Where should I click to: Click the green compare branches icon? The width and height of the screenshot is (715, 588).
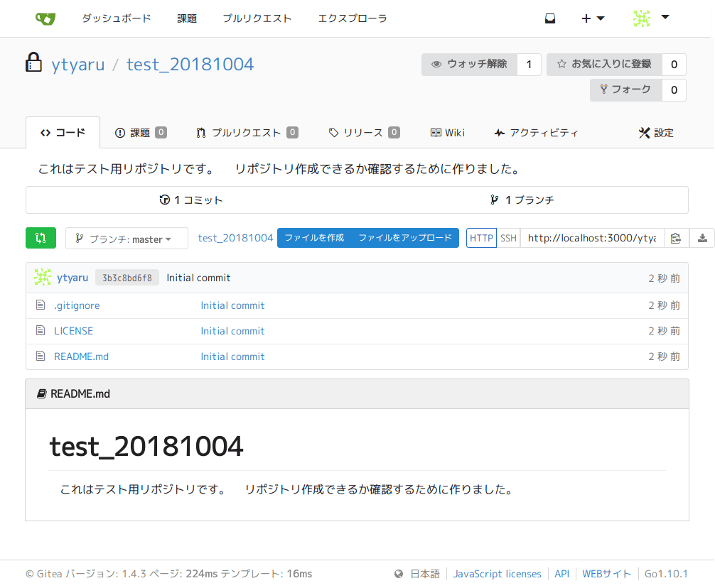tap(41, 238)
